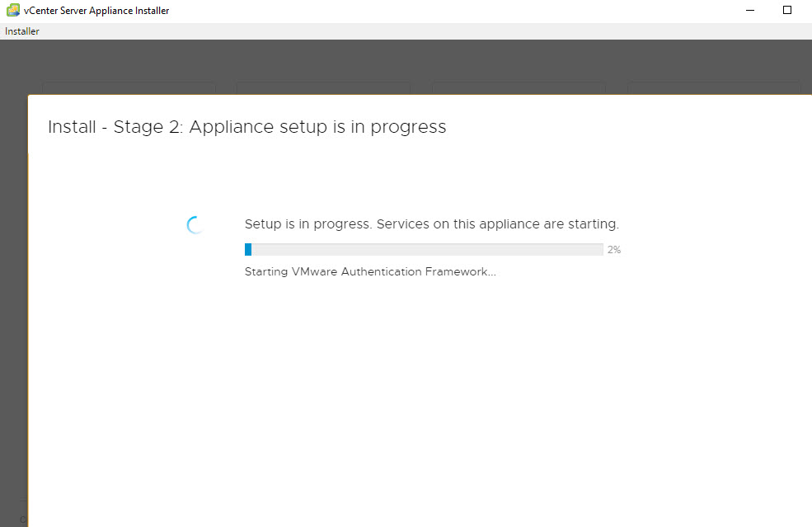Viewport: 812px width, 527px height.
Task: Click the "Install - Stage 2" dialog heading
Action: [246, 127]
